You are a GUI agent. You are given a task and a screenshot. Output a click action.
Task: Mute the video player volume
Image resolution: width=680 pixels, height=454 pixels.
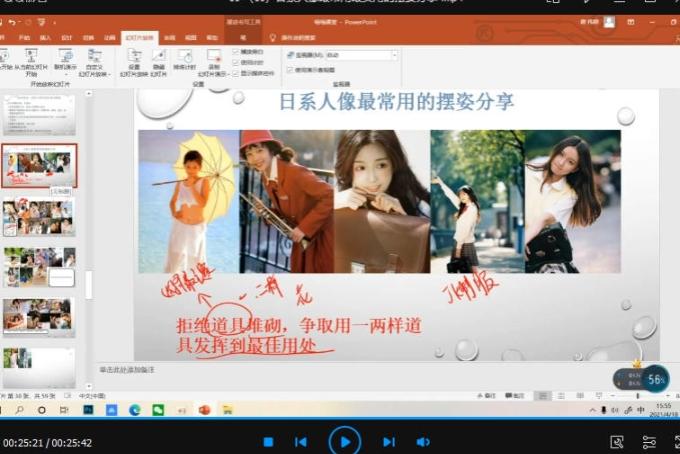point(423,441)
